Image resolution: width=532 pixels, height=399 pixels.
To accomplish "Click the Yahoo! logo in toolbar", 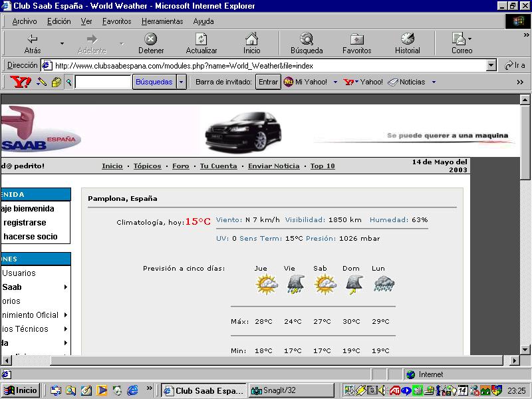I will coord(21,82).
